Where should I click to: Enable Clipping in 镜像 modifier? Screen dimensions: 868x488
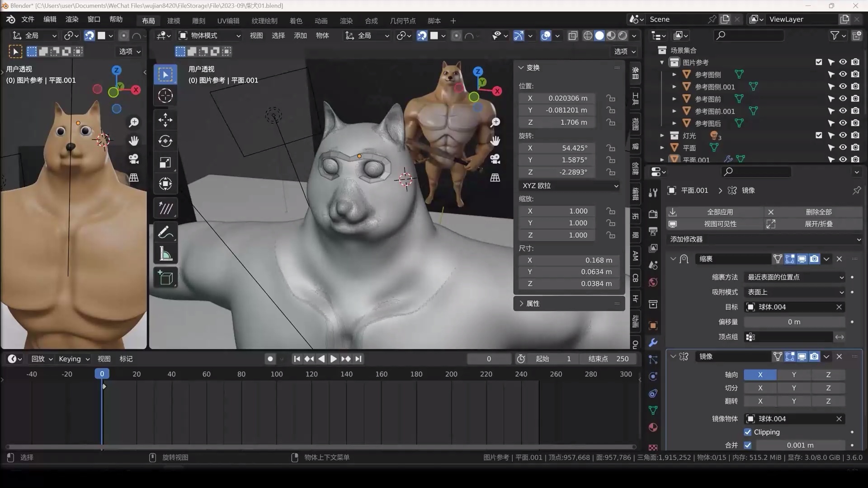pos(747,432)
